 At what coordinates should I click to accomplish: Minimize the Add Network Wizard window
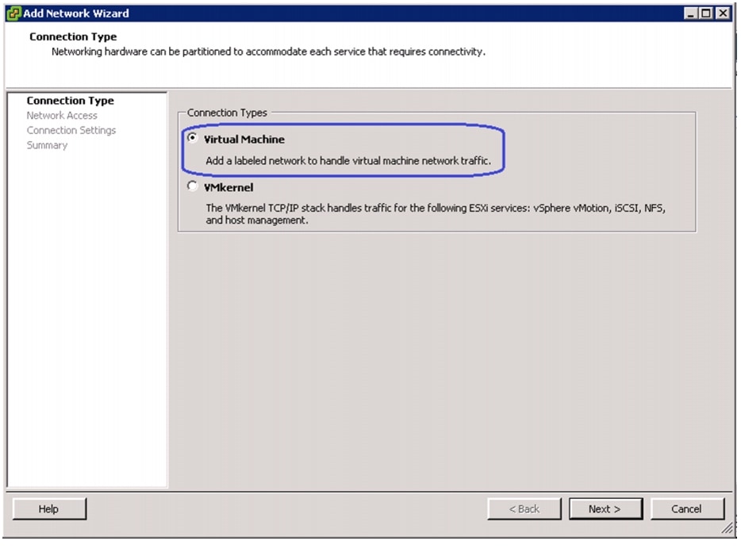pyautogui.click(x=691, y=13)
